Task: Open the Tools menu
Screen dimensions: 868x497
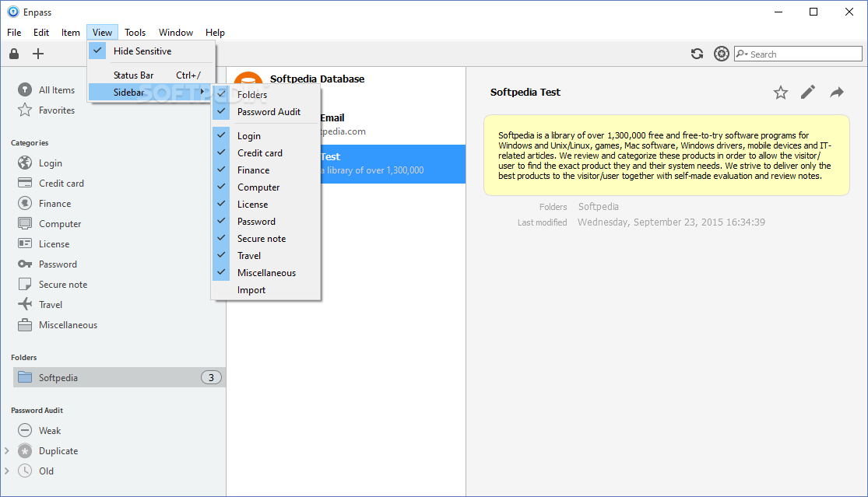Action: tap(135, 32)
